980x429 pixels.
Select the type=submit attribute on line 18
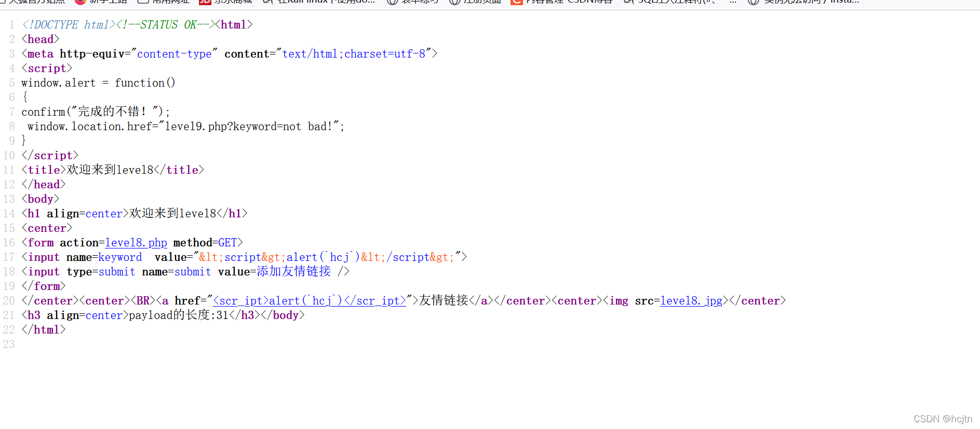101,272
